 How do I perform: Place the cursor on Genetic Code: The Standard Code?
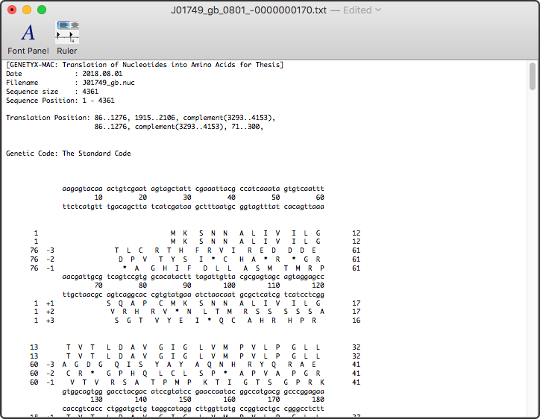point(68,154)
